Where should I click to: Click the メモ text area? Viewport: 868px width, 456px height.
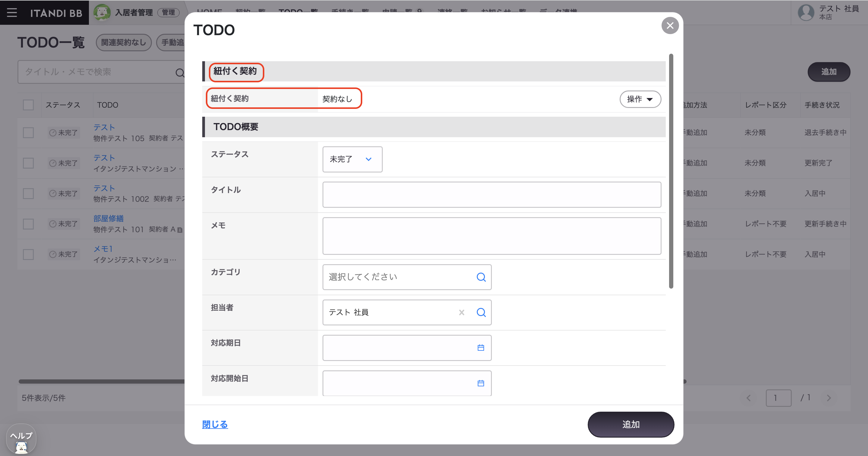click(492, 236)
